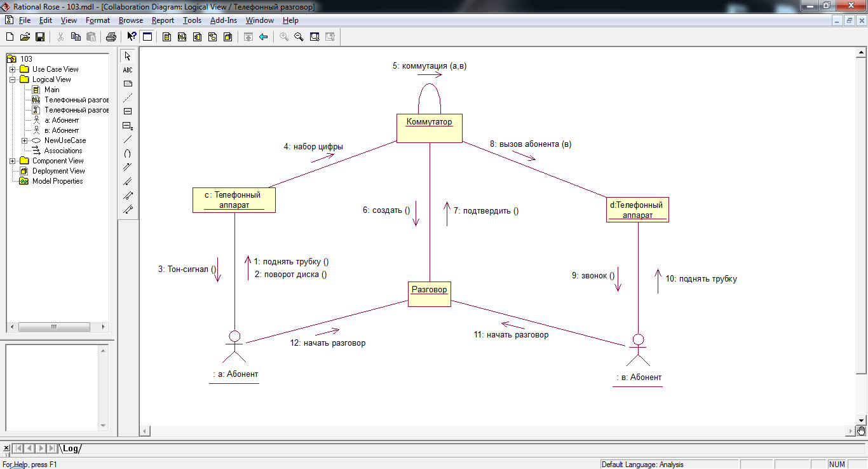Select 'c : Телефонный аппарат' object
The width and height of the screenshot is (868, 469).
[234, 200]
